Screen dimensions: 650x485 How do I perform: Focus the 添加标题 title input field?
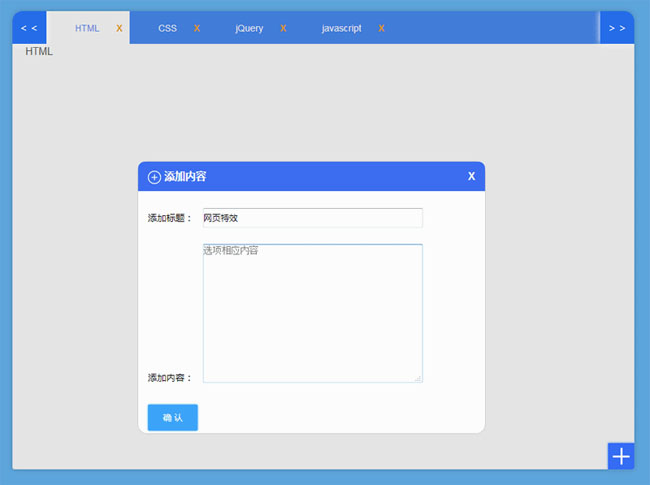pyautogui.click(x=312, y=218)
